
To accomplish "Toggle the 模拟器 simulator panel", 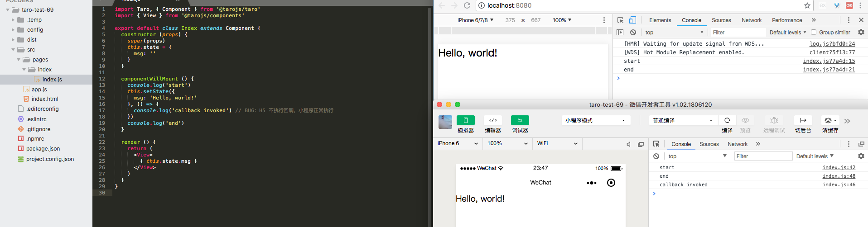I will (x=466, y=120).
